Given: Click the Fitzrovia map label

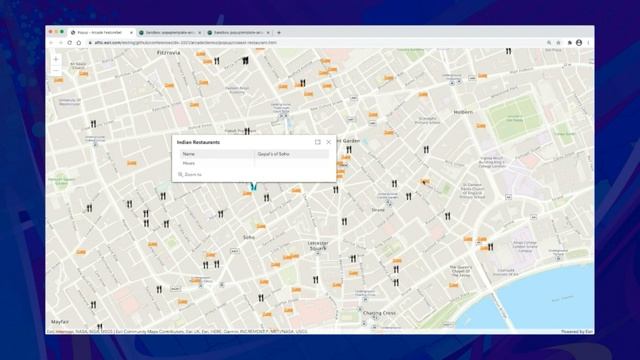Looking at the screenshot, I should coord(169,53).
